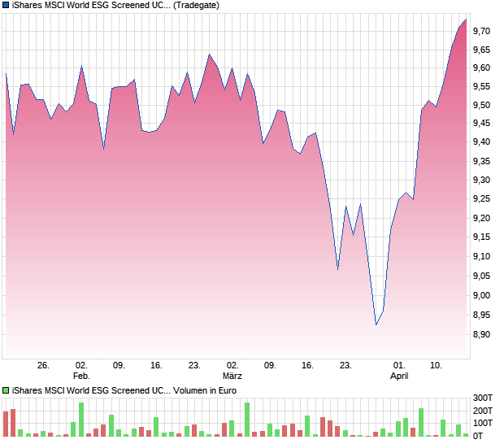504x444 pixels.
Task: Click the 300T volume axis label
Action: 483,398
